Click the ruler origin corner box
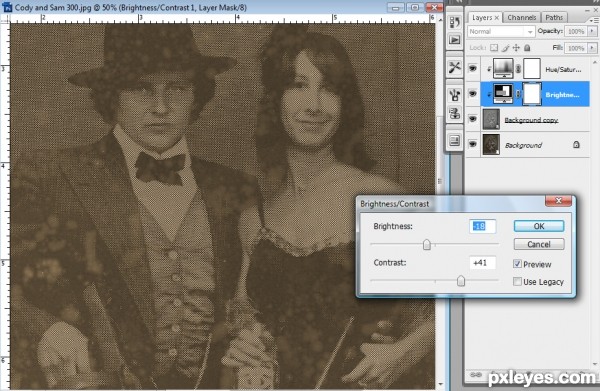Viewport: 600px width, 391px height. click(x=5, y=18)
